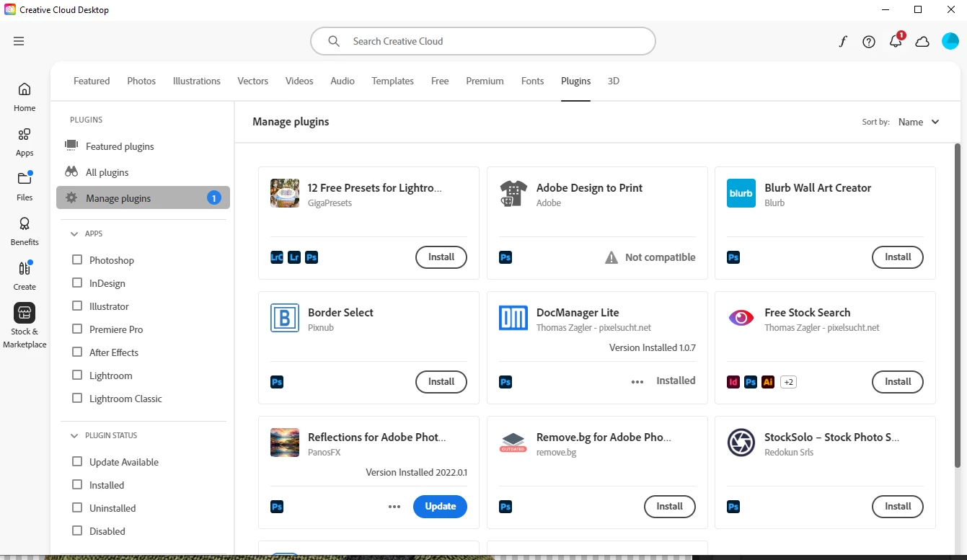Click the Search Creative Cloud field

[483, 41]
